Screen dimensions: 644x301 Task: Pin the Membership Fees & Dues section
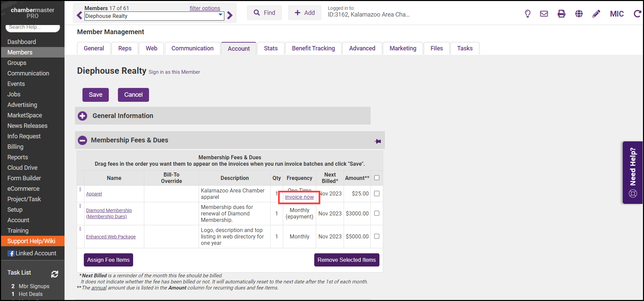click(x=378, y=141)
